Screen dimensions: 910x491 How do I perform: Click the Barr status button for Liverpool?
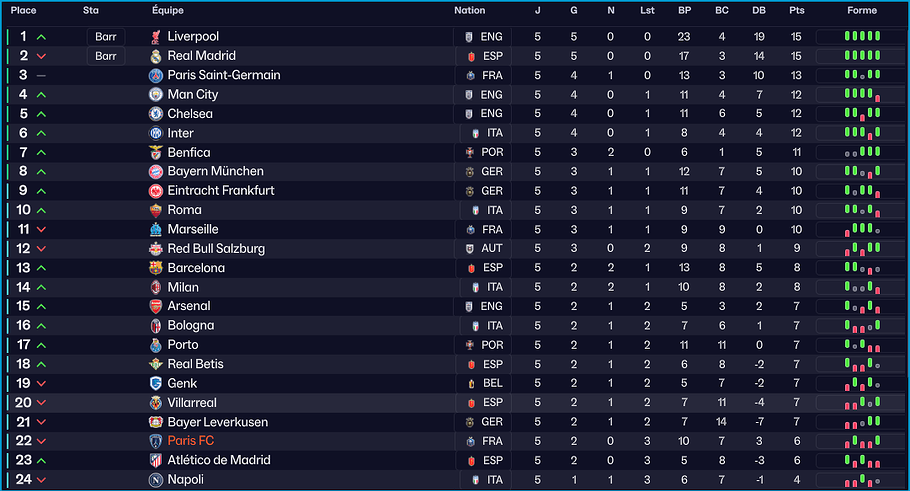click(106, 37)
